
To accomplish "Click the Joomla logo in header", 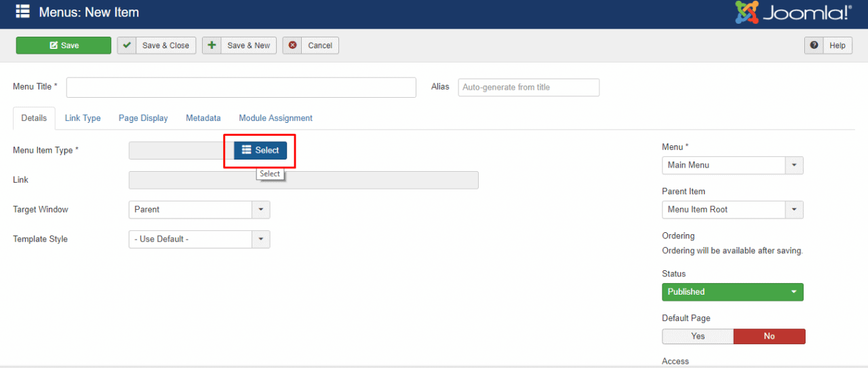I will coord(793,12).
